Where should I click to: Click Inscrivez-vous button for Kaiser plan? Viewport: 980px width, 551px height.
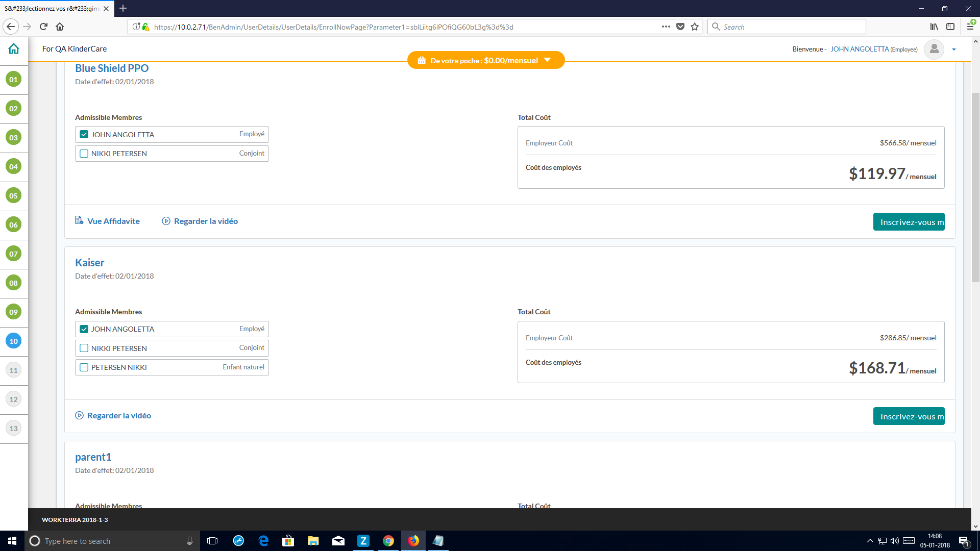point(909,416)
